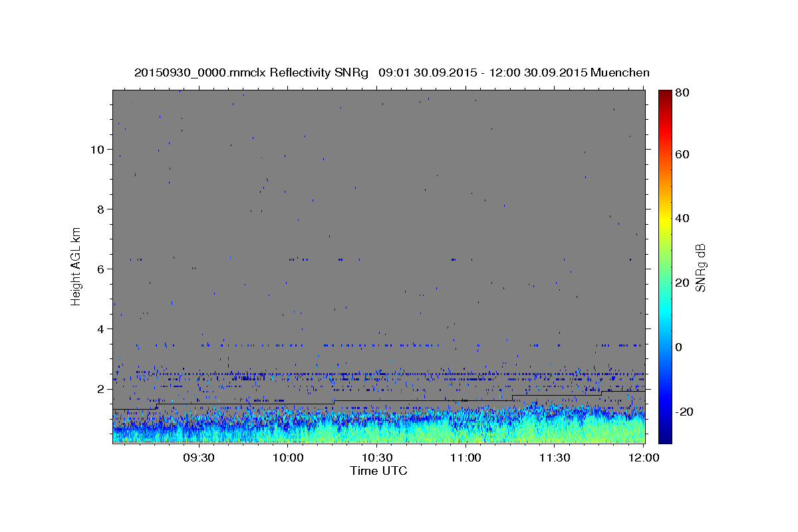The image size is (798, 532).
Task: Click the height axis tick label 4
Action: 102,329
